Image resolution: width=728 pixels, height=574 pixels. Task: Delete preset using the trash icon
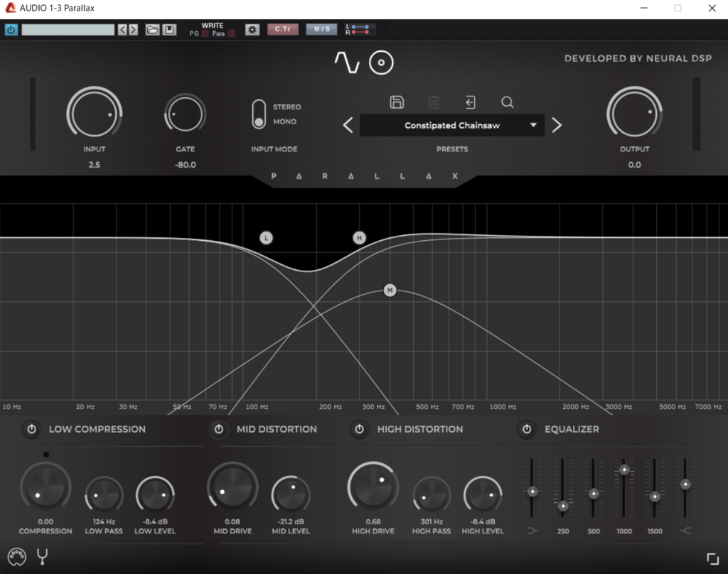coord(434,102)
